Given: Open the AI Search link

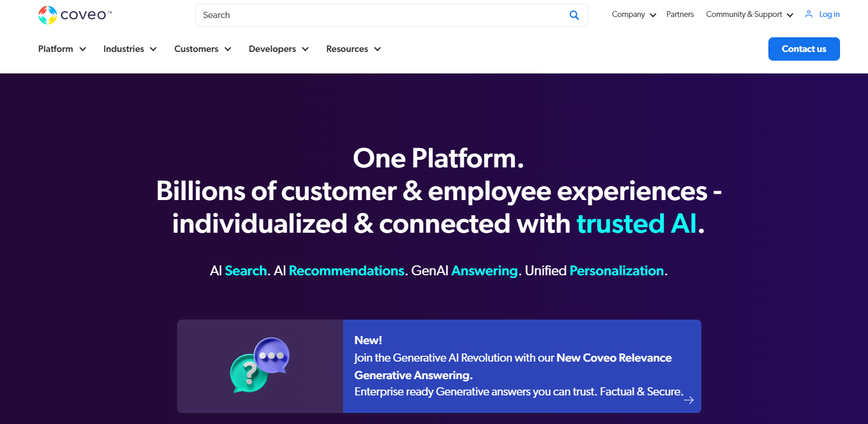Looking at the screenshot, I should (x=246, y=271).
